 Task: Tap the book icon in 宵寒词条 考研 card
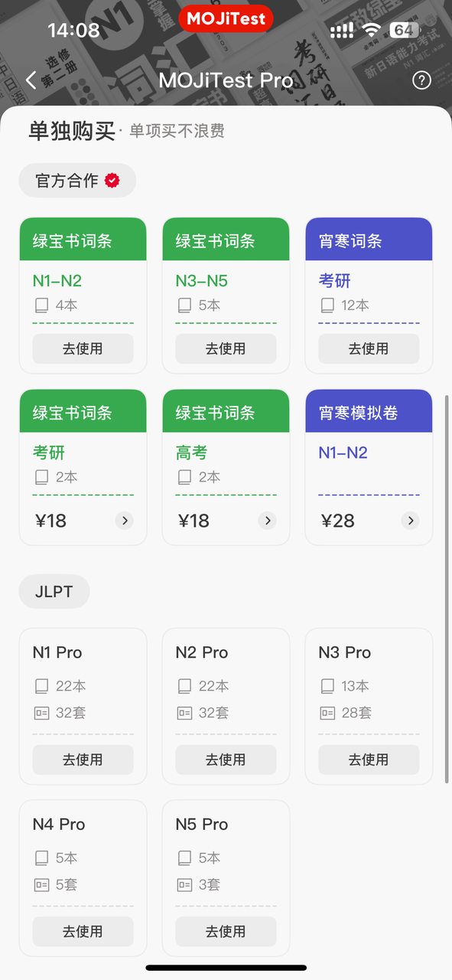327,305
